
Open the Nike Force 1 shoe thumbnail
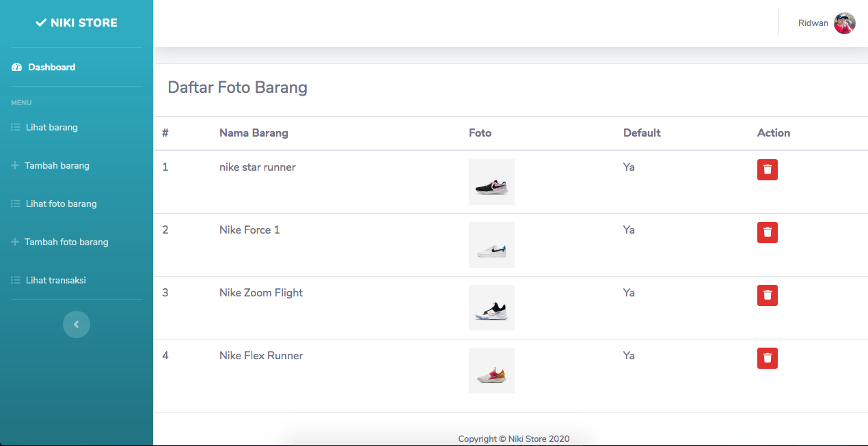click(x=491, y=245)
